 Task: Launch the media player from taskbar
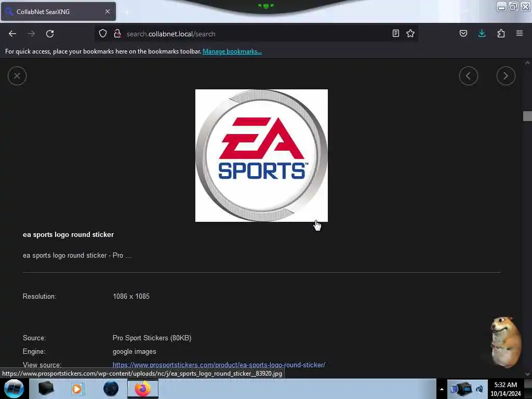[77, 389]
